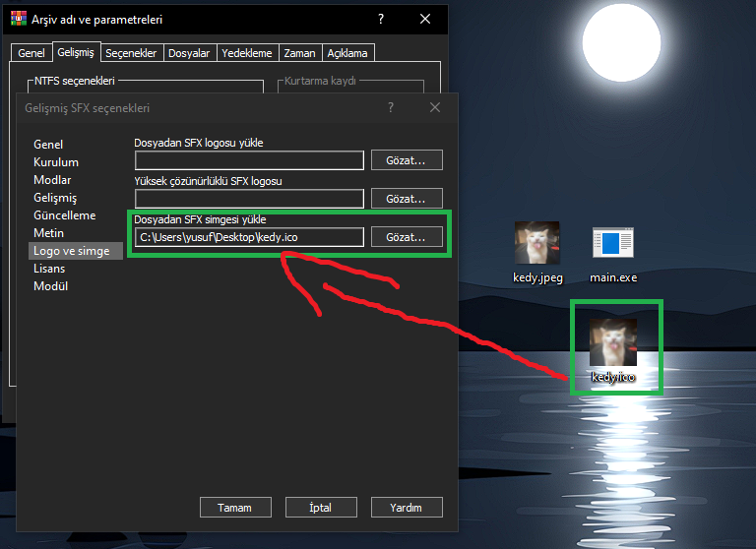Select Gelişmiş in the SFX options list
The height and width of the screenshot is (549, 756).
click(55, 198)
